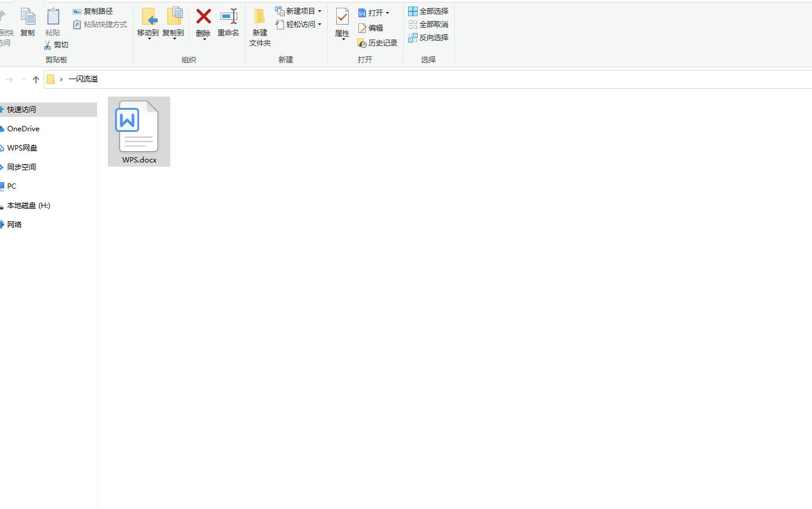Viewport: 812px width, 509px height.
Task: Click the up navigation arrow
Action: (x=35, y=79)
